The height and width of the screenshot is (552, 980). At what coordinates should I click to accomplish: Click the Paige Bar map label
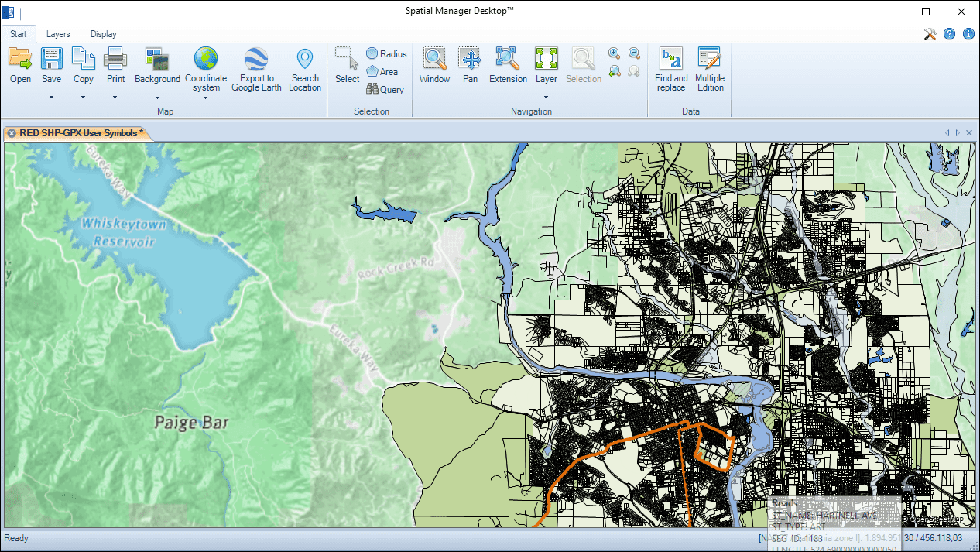191,423
